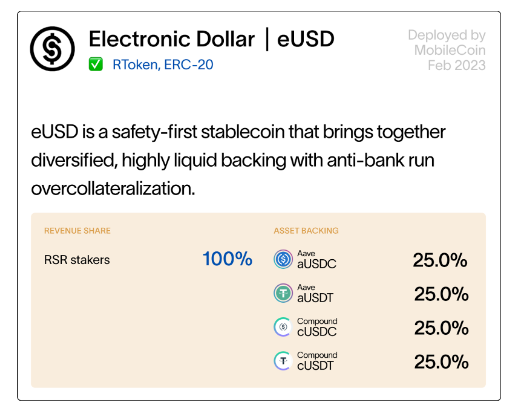518x407 pixels.
Task: Click the cUSDT token label
Action: 315,366
